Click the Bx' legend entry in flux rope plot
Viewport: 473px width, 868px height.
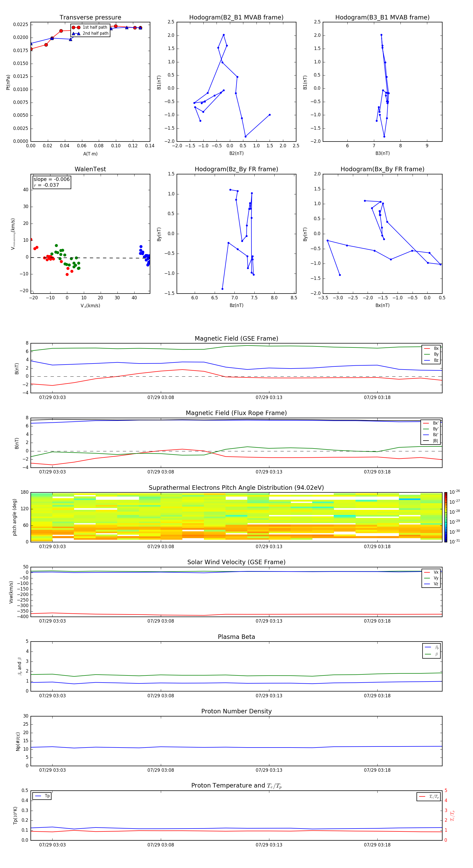431,423
